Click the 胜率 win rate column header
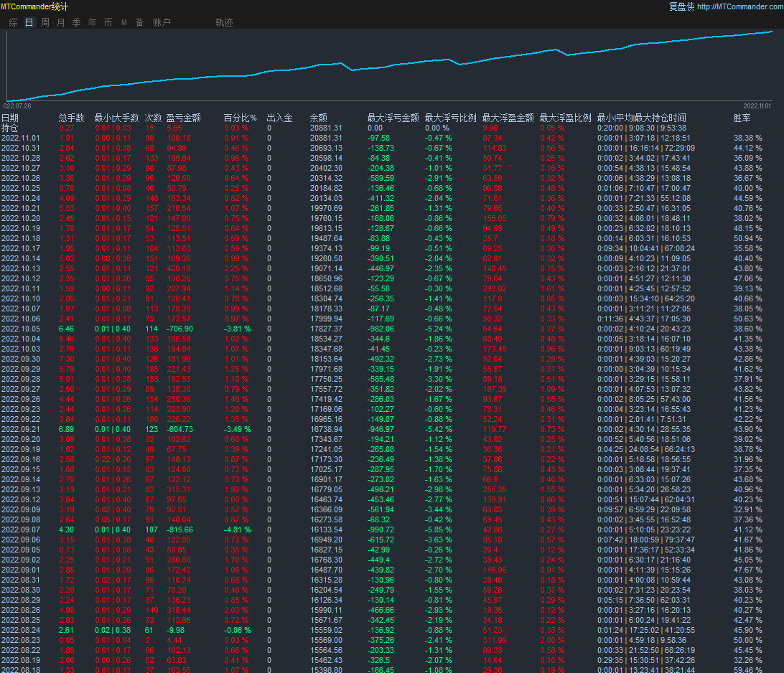This screenshot has height=673, width=784. (x=742, y=118)
